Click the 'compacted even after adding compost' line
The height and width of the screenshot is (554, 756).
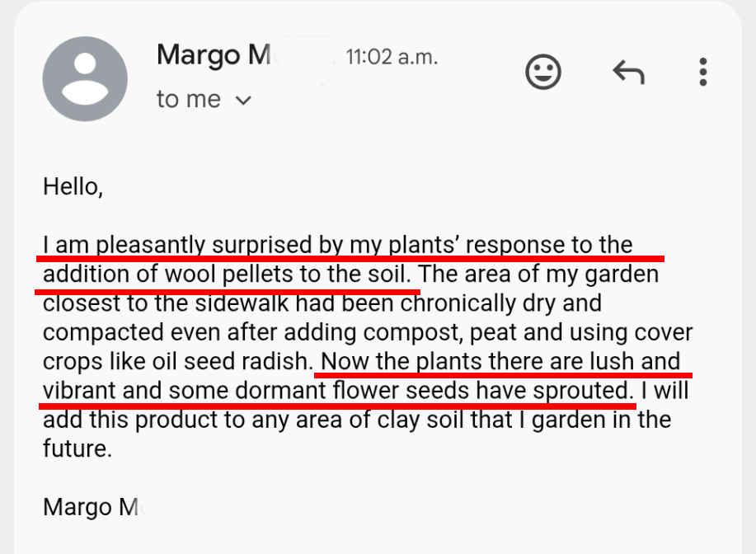click(x=368, y=332)
